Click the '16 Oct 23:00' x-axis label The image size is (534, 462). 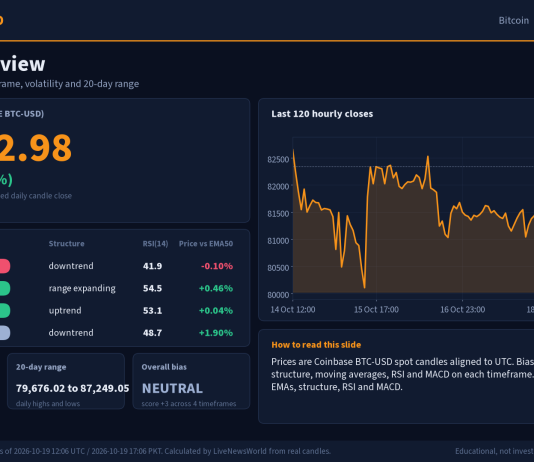462,309
